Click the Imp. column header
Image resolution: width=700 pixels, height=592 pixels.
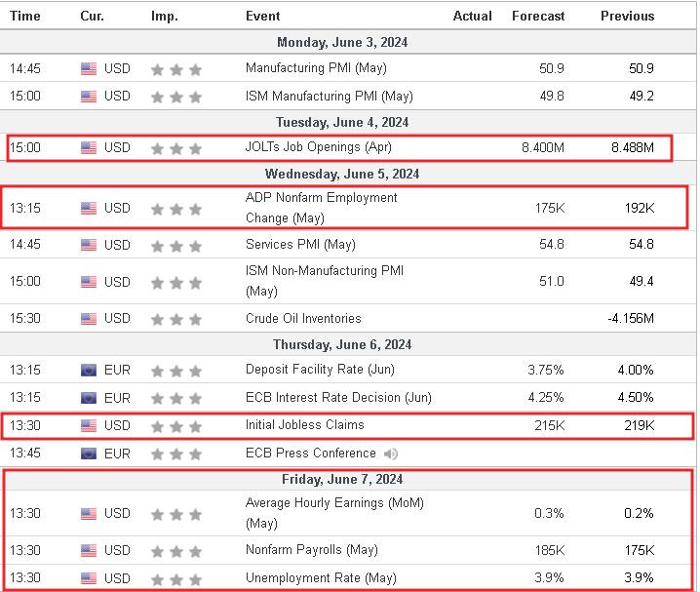[x=165, y=16]
